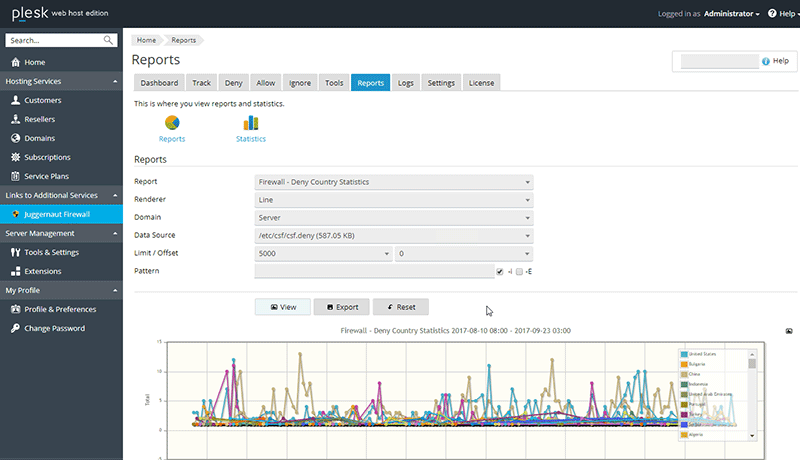Switch to the Deny tab
Screen dimensions: 800x460
(234, 83)
